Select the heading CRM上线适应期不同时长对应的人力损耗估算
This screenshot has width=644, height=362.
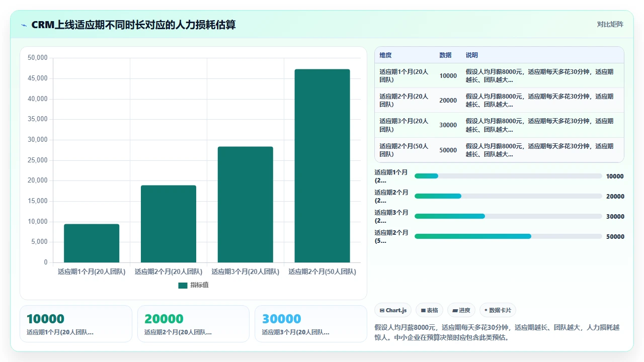pos(133,25)
